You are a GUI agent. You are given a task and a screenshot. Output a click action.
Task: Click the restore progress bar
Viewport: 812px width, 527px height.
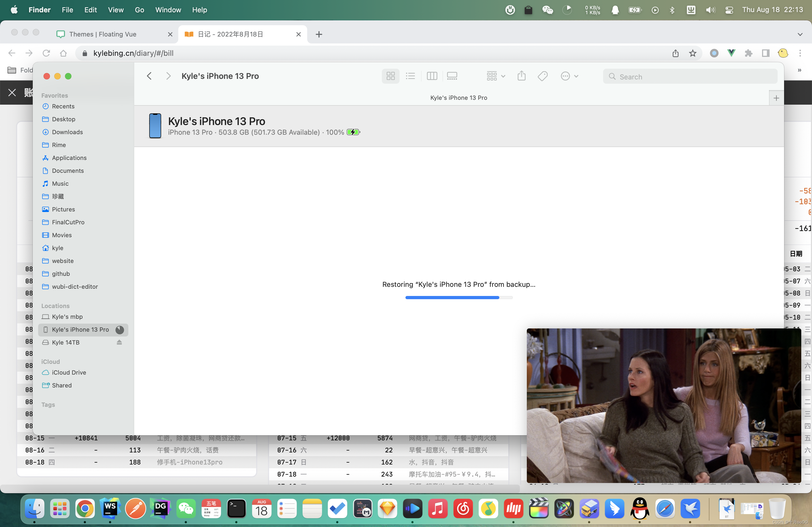click(x=459, y=298)
